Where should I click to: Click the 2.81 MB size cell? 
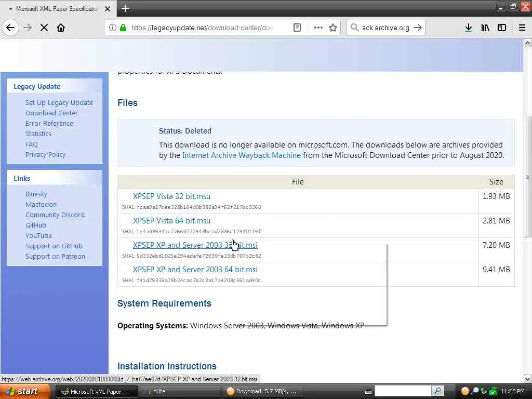pyautogui.click(x=496, y=225)
